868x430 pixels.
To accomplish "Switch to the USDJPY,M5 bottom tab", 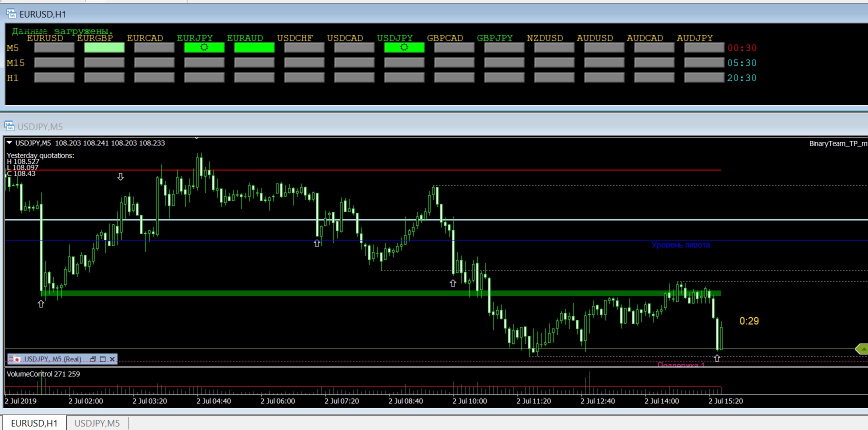I will pos(97,423).
